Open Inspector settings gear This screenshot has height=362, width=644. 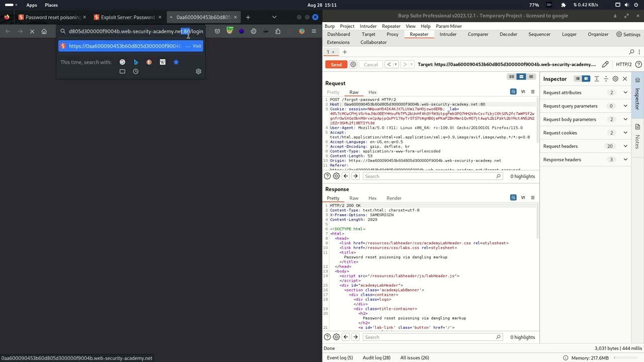[x=615, y=79]
